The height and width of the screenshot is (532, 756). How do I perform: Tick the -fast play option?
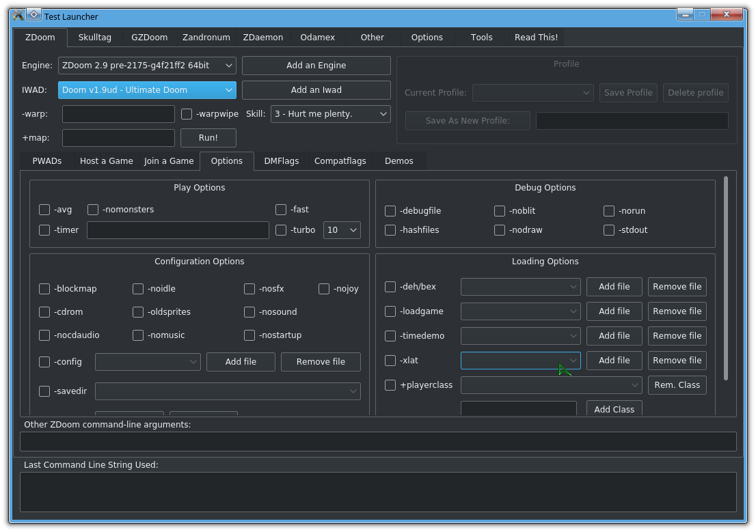tap(281, 210)
